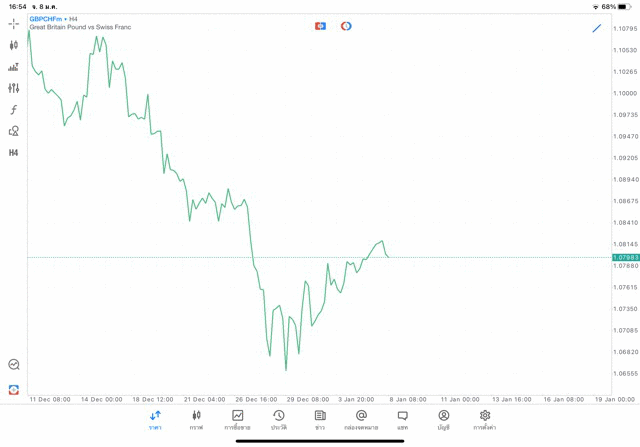640x447 pixels.
Task: Open the bar chart display options
Action: 13,67
